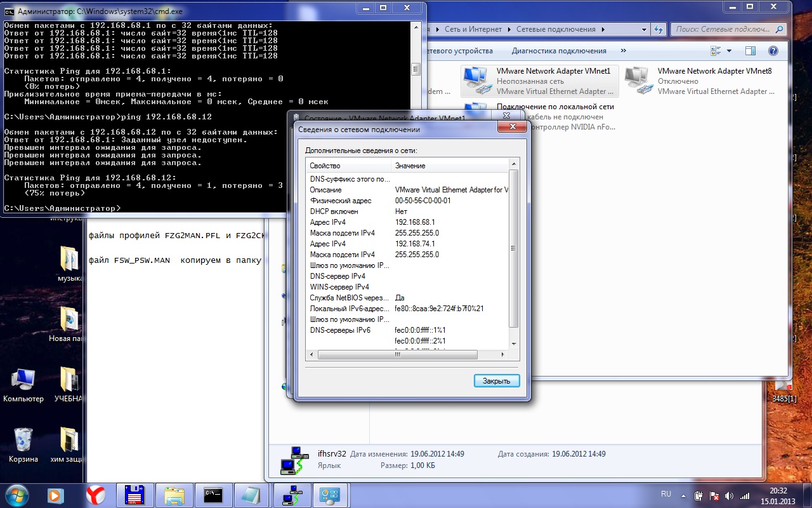Click the network connections search field
812x508 pixels.
(x=723, y=29)
